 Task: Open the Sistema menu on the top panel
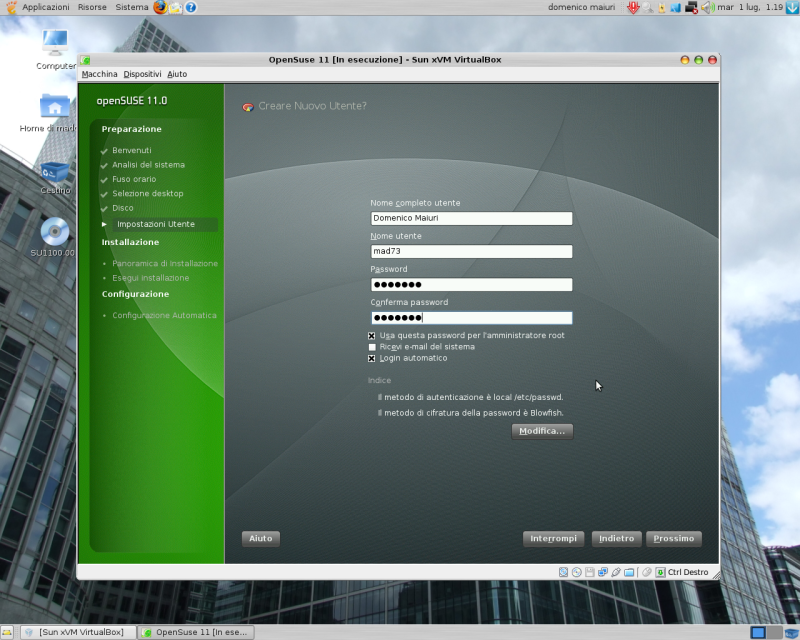coord(132,7)
